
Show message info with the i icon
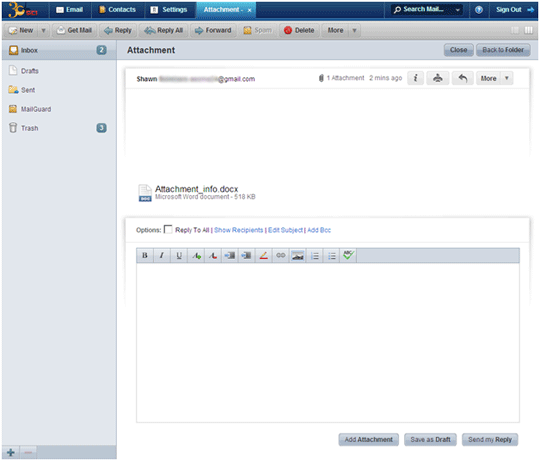tap(415, 78)
